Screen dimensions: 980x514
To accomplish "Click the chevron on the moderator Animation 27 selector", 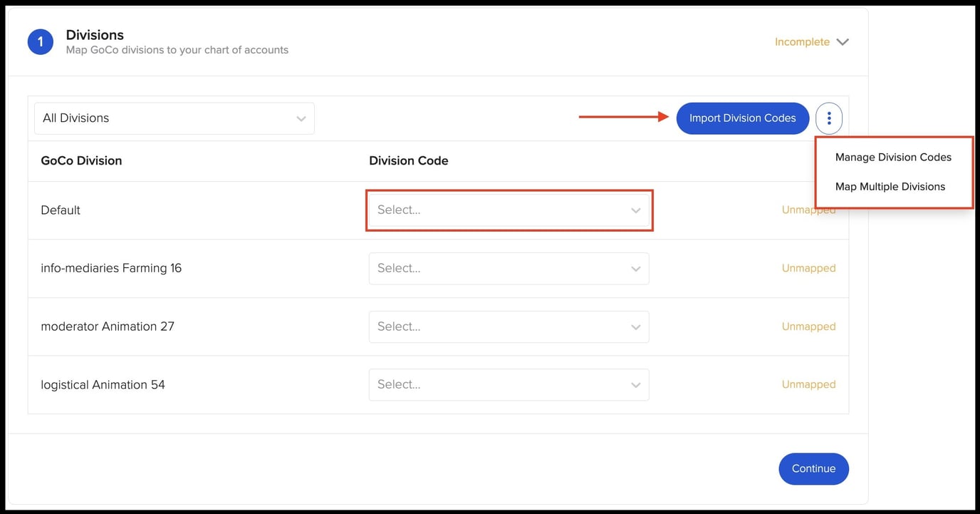I will tap(635, 327).
